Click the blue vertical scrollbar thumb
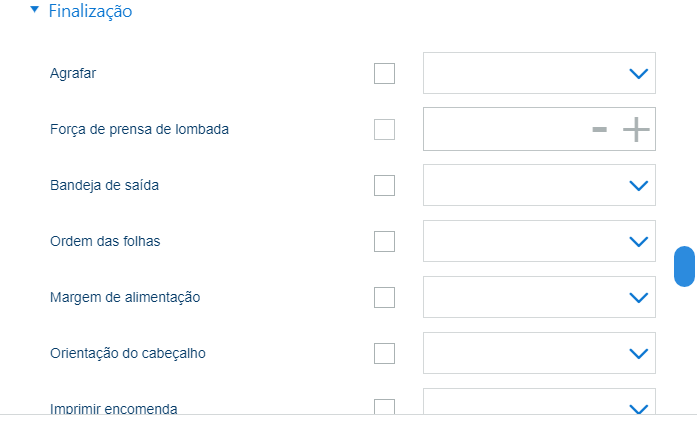 point(684,266)
